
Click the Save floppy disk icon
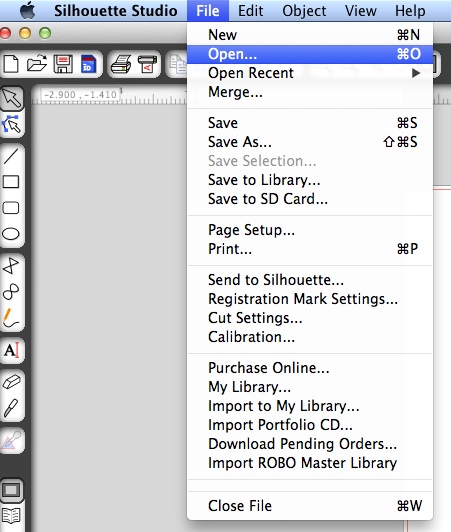tap(63, 64)
